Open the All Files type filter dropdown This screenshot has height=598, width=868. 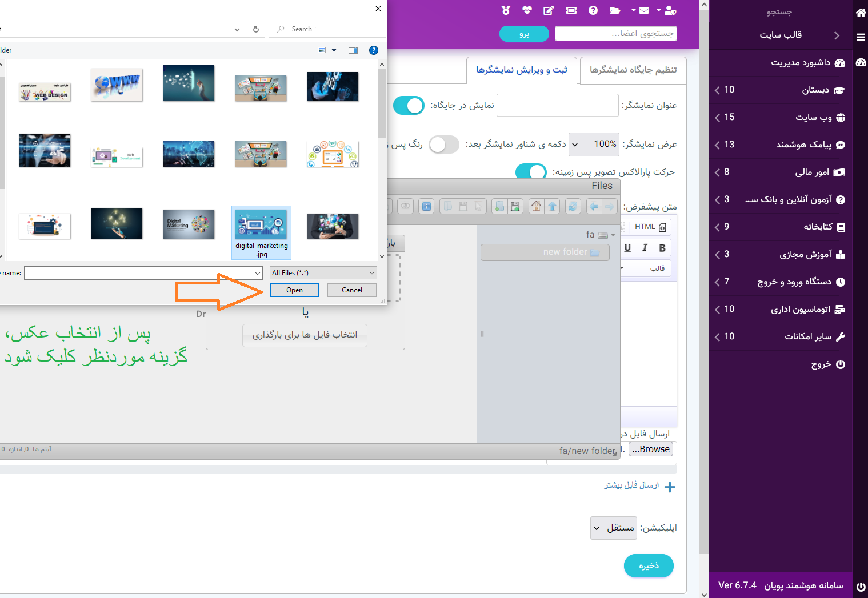click(x=323, y=273)
